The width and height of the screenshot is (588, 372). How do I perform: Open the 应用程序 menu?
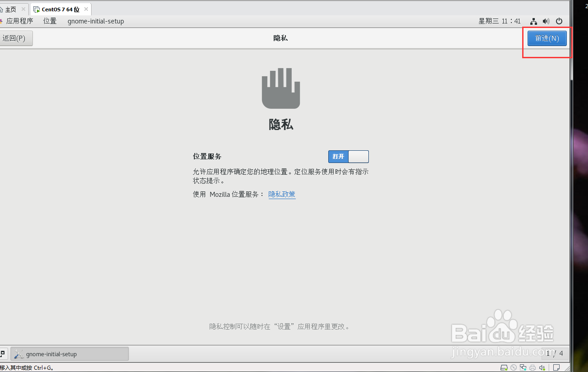(20, 21)
